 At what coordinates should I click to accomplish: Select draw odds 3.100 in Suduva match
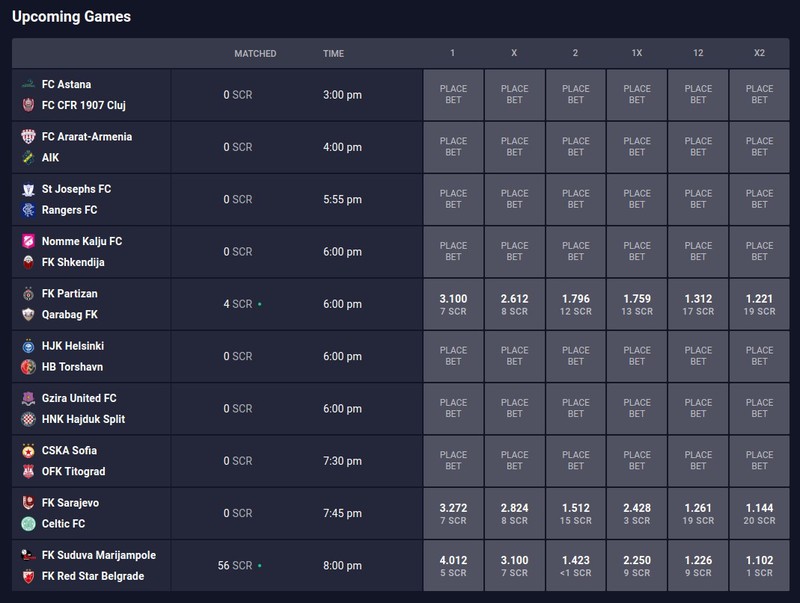[514, 566]
